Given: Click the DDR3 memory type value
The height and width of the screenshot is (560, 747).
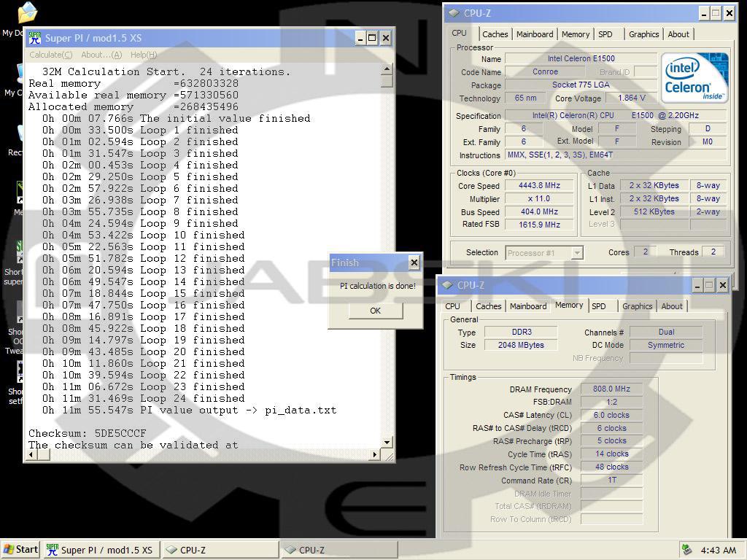Looking at the screenshot, I should point(521,332).
